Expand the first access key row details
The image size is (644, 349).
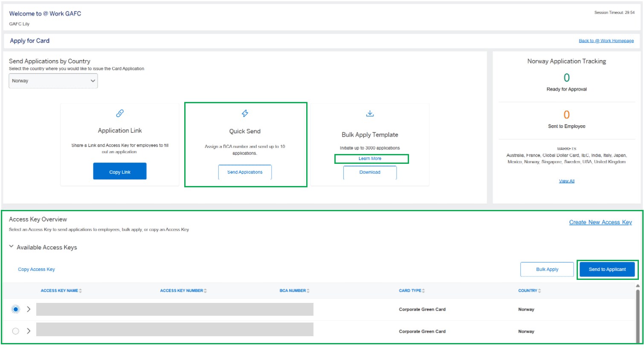pos(29,309)
